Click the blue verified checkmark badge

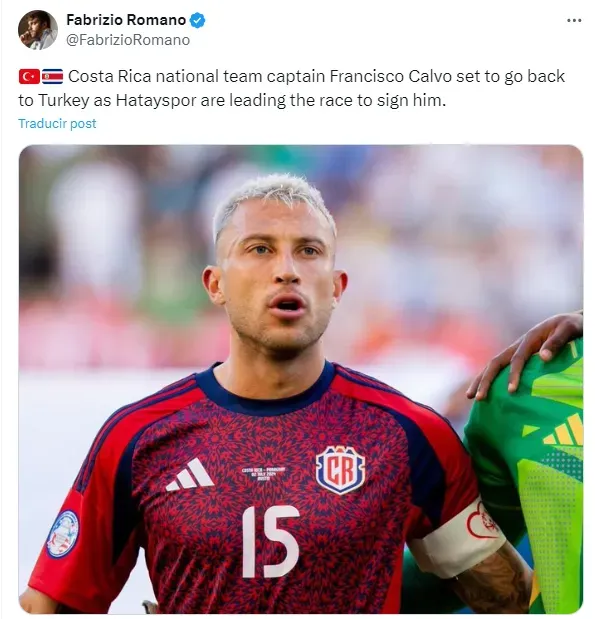(197, 20)
